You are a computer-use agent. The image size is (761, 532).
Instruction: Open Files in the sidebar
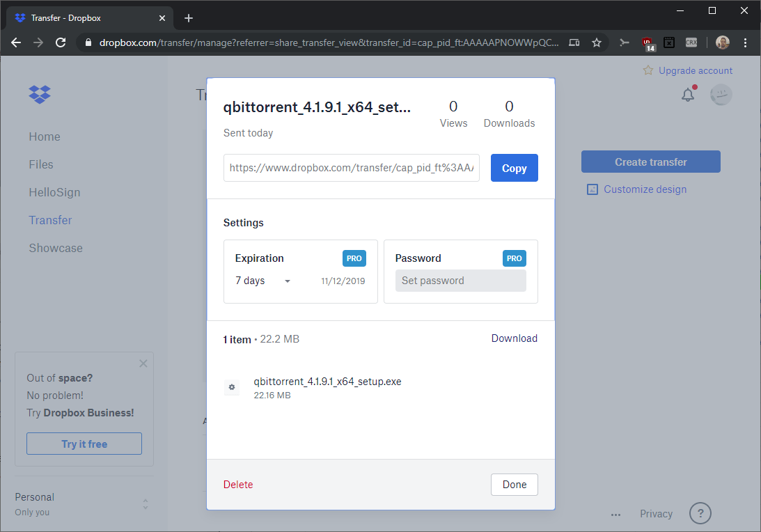41,164
